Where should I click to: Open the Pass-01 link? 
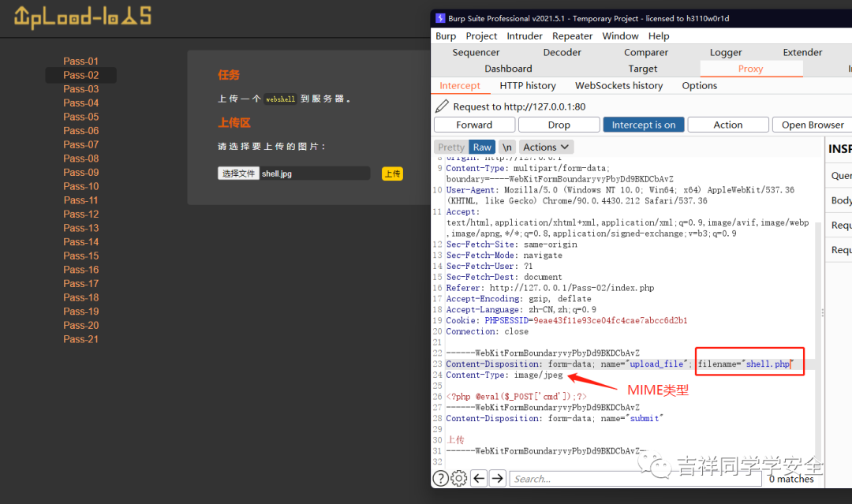(x=81, y=61)
